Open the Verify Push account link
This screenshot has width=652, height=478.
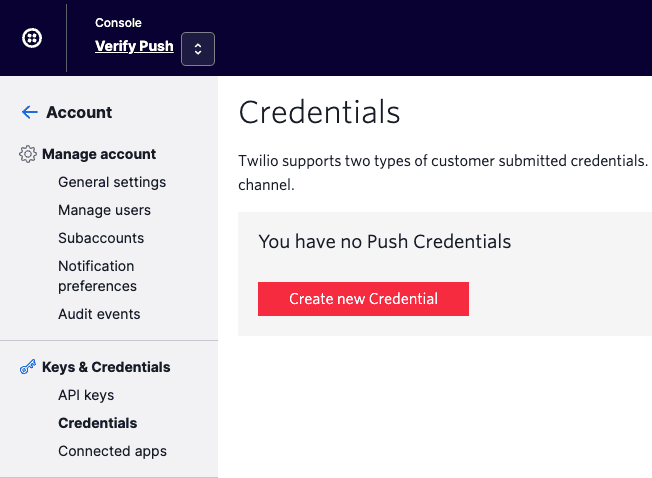tap(134, 46)
